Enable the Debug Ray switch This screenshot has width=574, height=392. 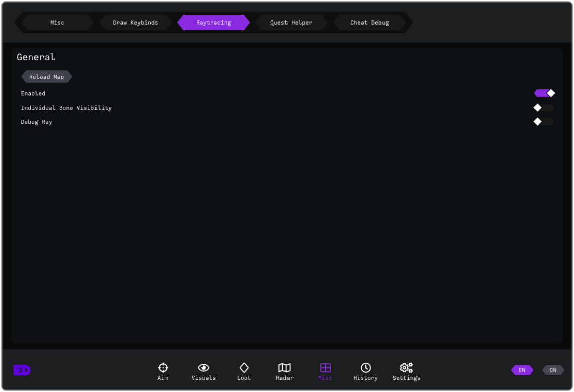tap(544, 122)
